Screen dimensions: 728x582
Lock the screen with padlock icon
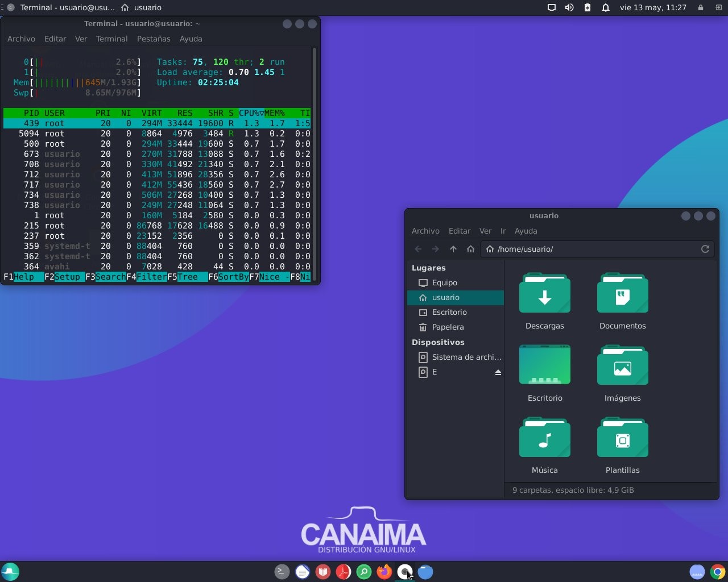point(701,7)
